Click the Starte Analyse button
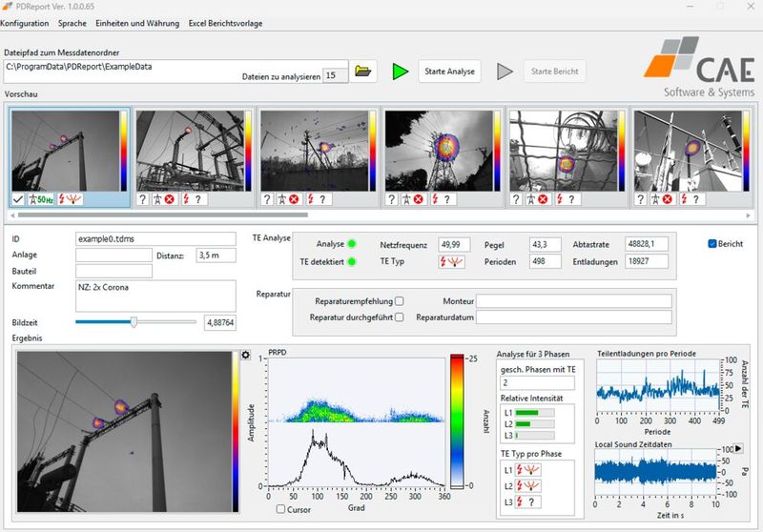Image resolution: width=763 pixels, height=532 pixels. click(x=449, y=72)
